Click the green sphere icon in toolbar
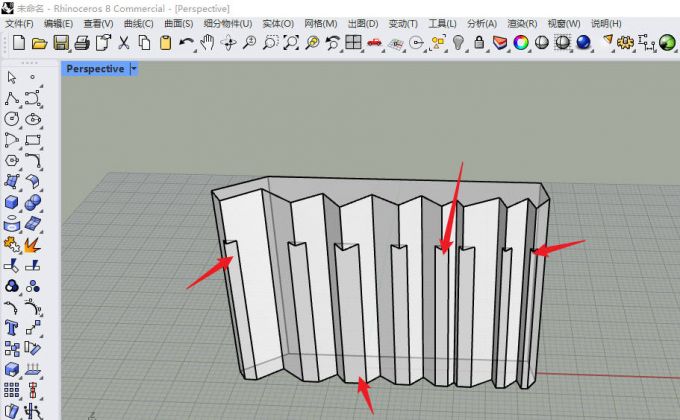 tap(667, 43)
